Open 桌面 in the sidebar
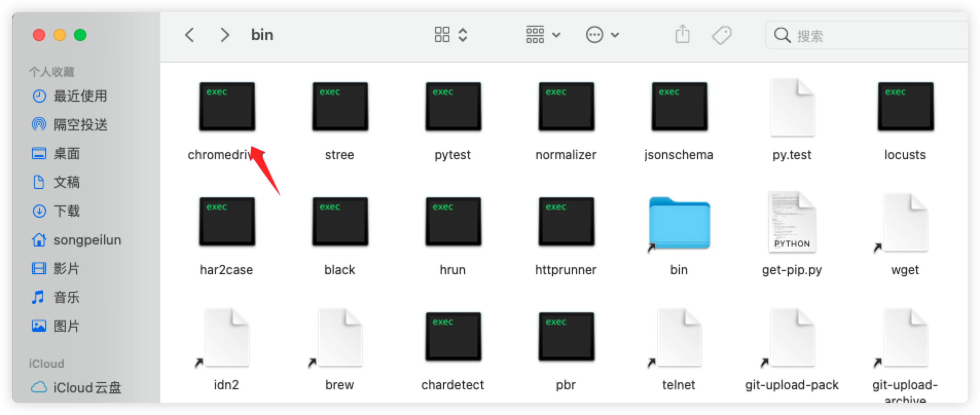This screenshot has height=415, width=980. pyautogui.click(x=57, y=154)
